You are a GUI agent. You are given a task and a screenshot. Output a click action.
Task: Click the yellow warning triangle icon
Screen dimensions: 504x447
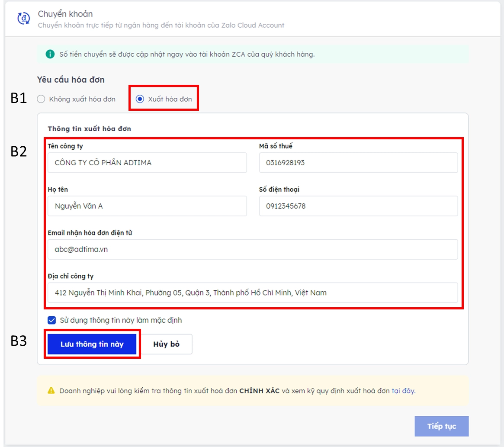coord(51,391)
